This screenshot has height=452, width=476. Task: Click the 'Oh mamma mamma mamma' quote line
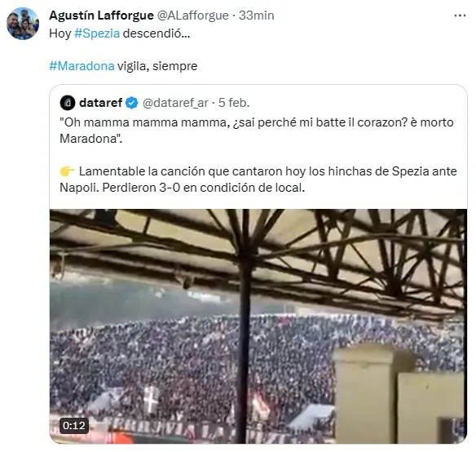coord(257,131)
